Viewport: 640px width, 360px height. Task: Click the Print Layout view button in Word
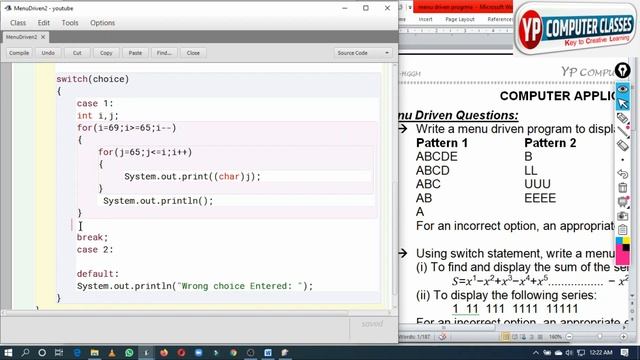[x=506, y=337]
